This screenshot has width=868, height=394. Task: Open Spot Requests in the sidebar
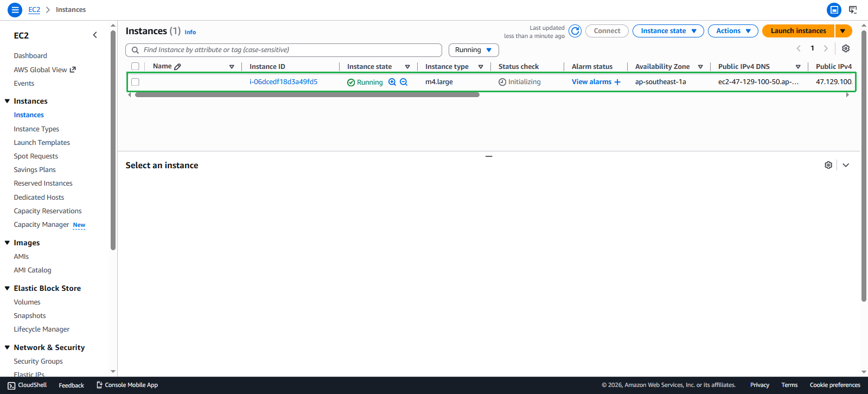[x=36, y=156]
